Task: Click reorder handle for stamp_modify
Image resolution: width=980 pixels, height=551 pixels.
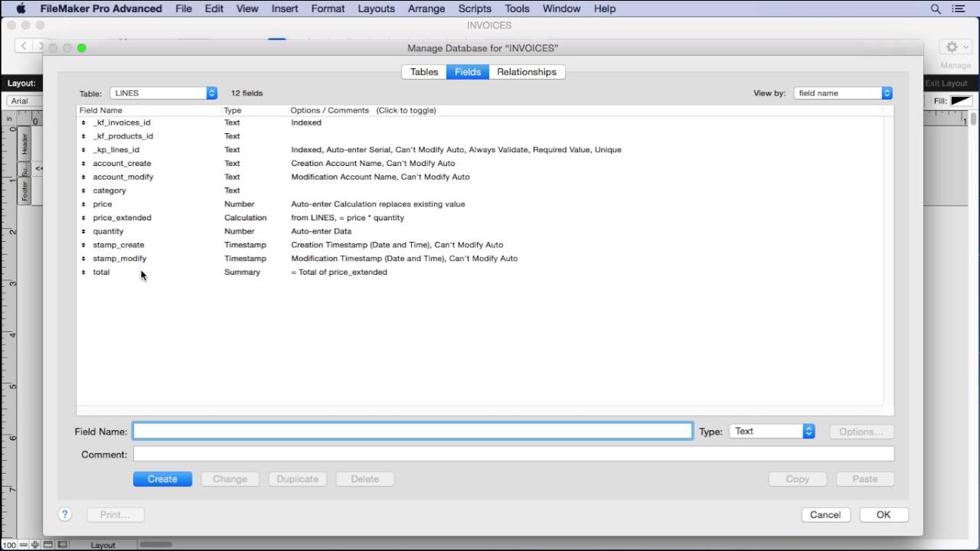Action: [x=83, y=259]
